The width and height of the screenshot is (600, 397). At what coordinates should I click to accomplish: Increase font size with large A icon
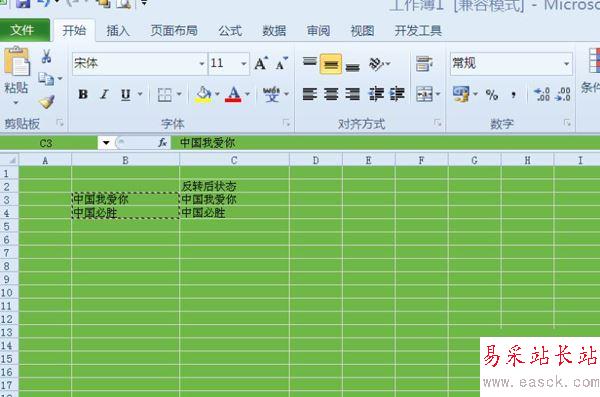point(261,64)
